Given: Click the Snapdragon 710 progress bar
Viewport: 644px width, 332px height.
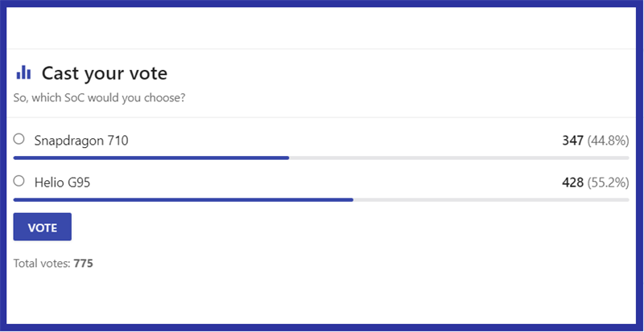Looking at the screenshot, I should click(321, 158).
